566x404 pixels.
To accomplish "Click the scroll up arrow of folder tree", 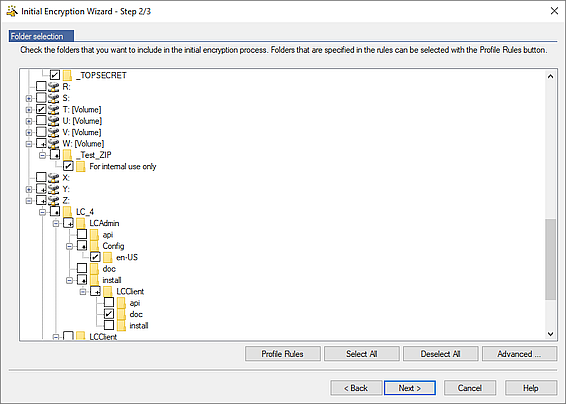I will click(x=550, y=76).
